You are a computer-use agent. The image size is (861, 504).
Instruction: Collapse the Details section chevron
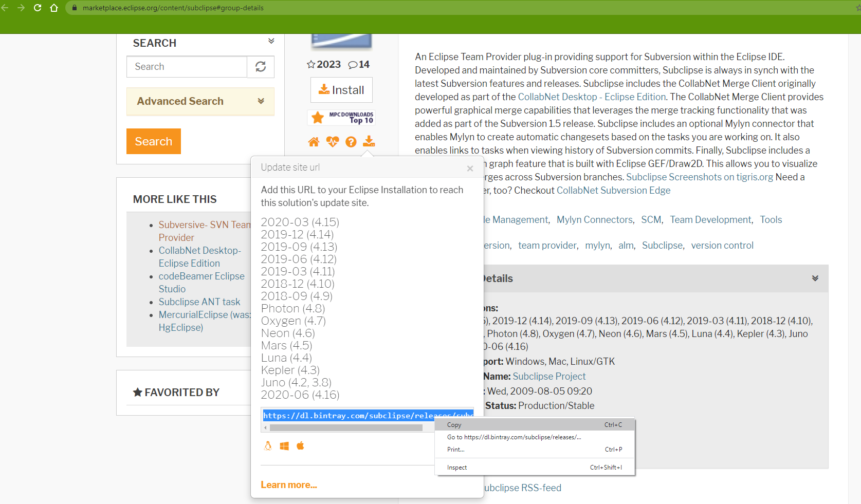coord(815,278)
